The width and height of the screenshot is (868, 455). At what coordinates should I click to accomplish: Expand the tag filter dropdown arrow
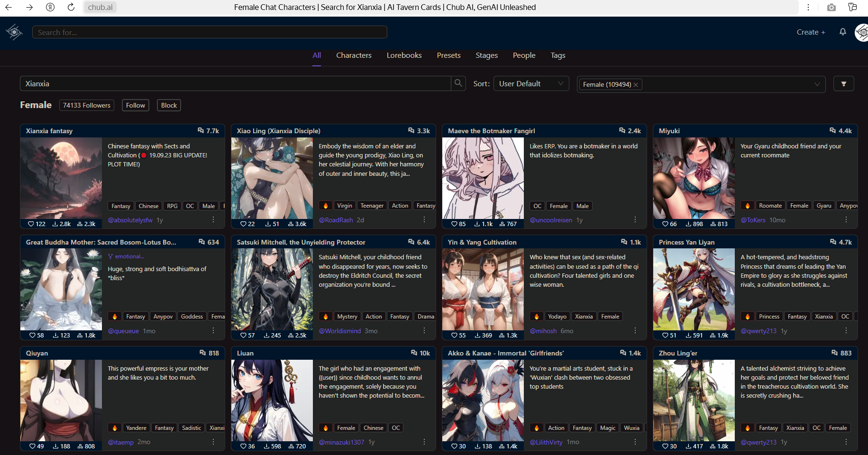pos(817,84)
